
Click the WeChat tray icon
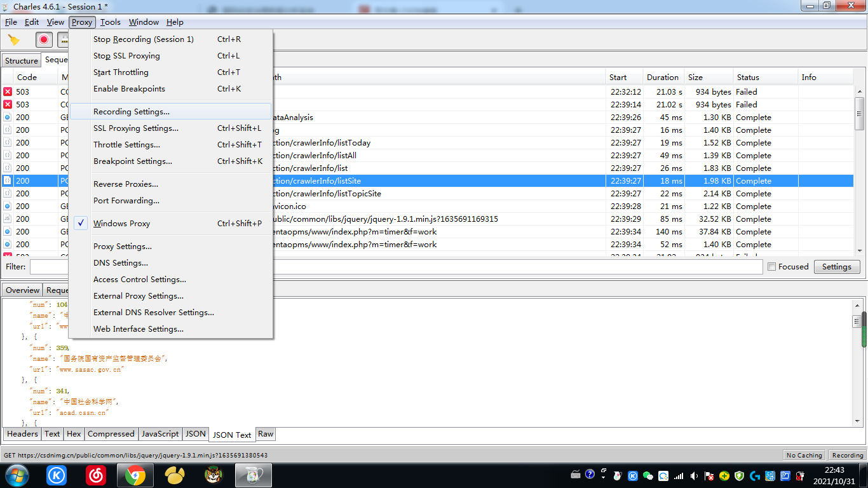(x=648, y=475)
